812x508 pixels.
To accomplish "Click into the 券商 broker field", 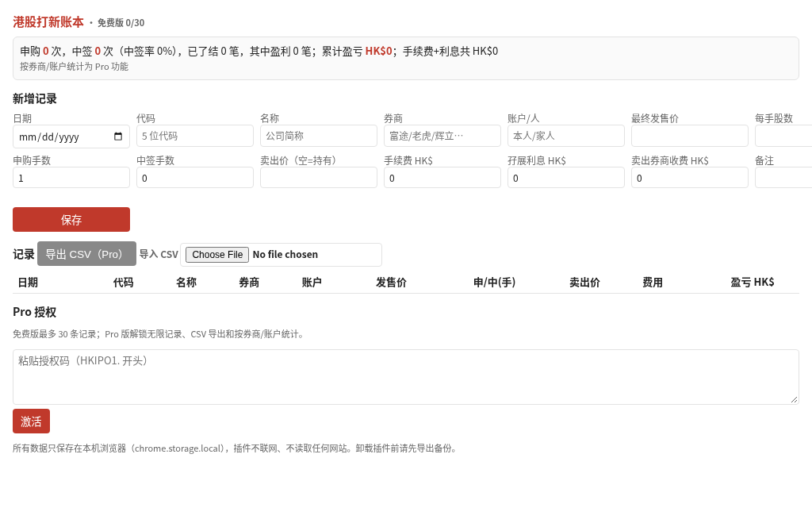I will (442, 136).
